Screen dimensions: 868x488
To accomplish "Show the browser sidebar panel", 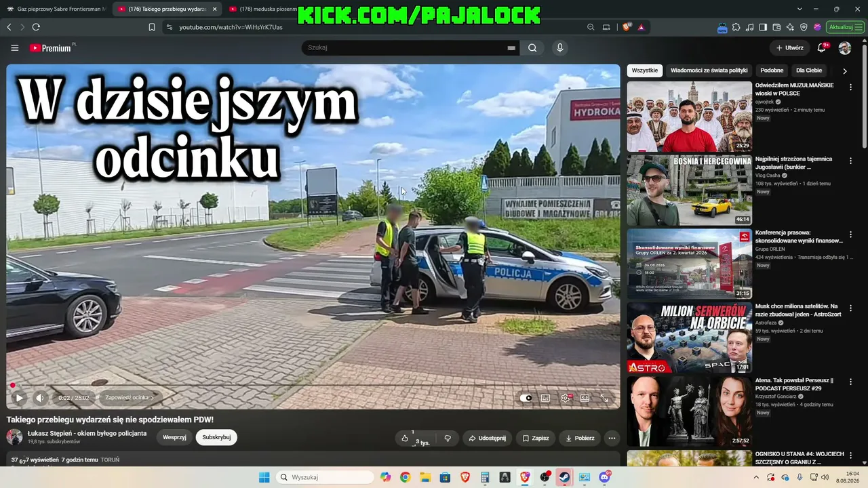I will coord(763,27).
